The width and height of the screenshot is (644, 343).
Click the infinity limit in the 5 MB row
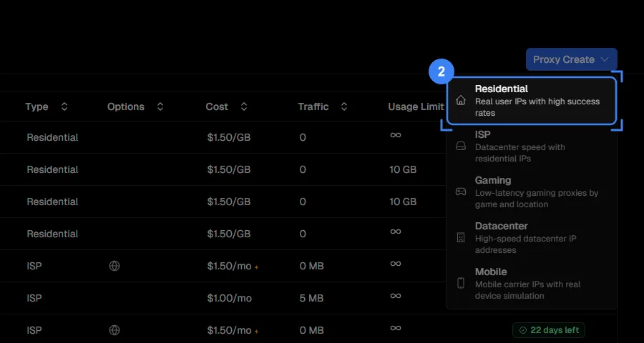pos(396,295)
